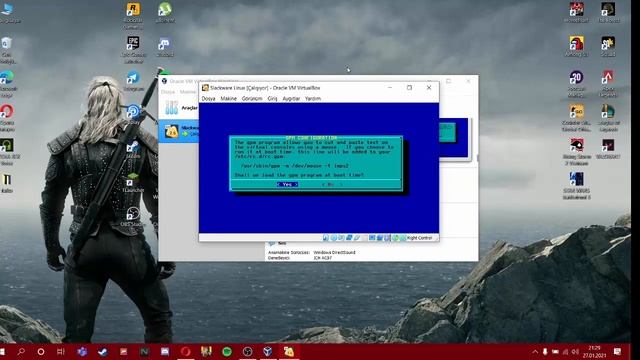Open Counter-Strike Global Offensive desktop shortcut

pos(576,118)
